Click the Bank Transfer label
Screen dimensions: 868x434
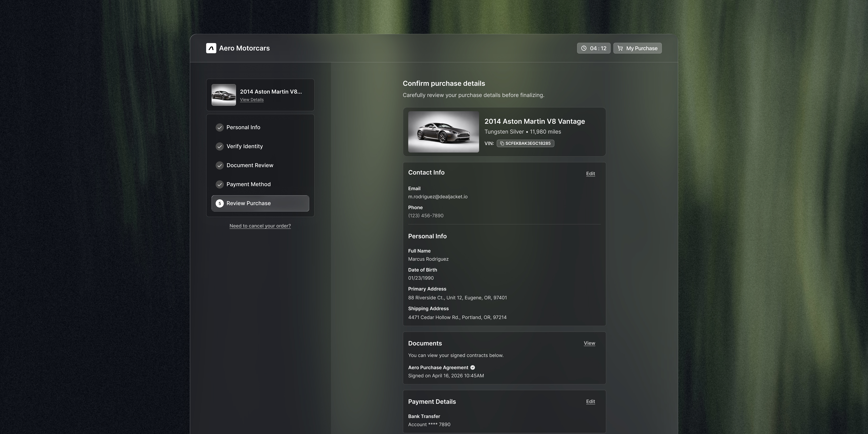click(x=424, y=417)
